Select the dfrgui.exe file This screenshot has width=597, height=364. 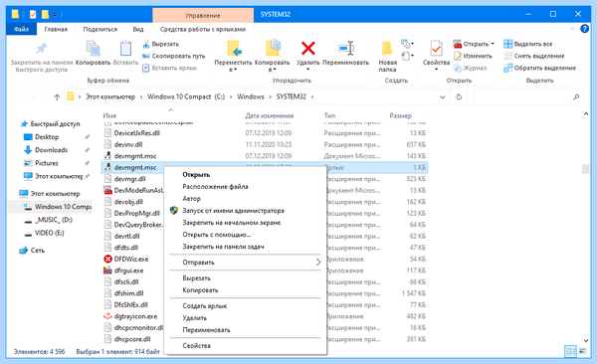click(128, 271)
